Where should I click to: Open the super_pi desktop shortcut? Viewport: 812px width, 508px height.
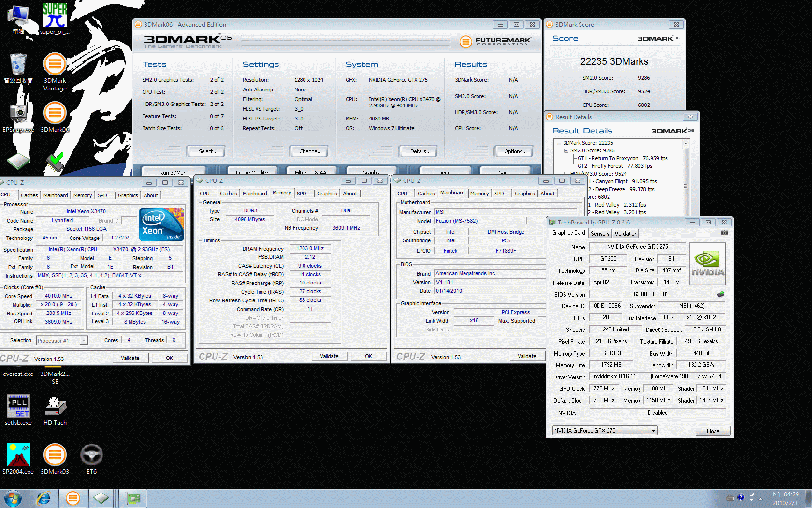(x=55, y=18)
